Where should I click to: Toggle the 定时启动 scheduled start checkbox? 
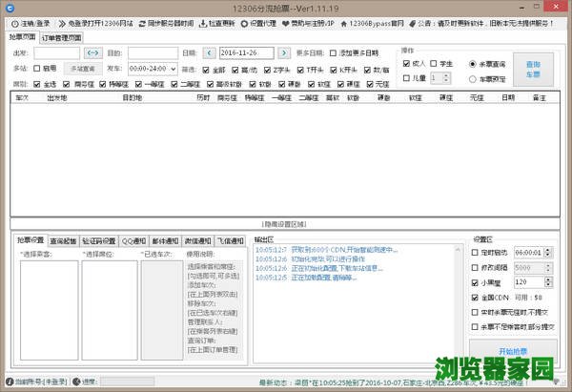click(x=476, y=252)
